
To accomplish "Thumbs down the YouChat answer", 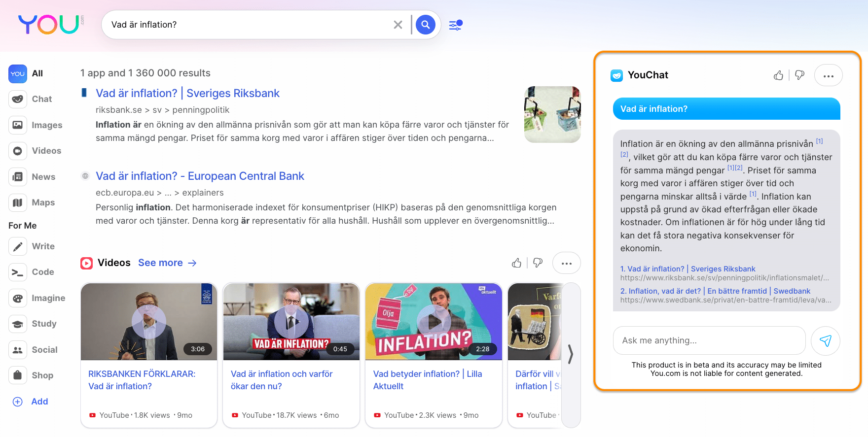I will 800,75.
